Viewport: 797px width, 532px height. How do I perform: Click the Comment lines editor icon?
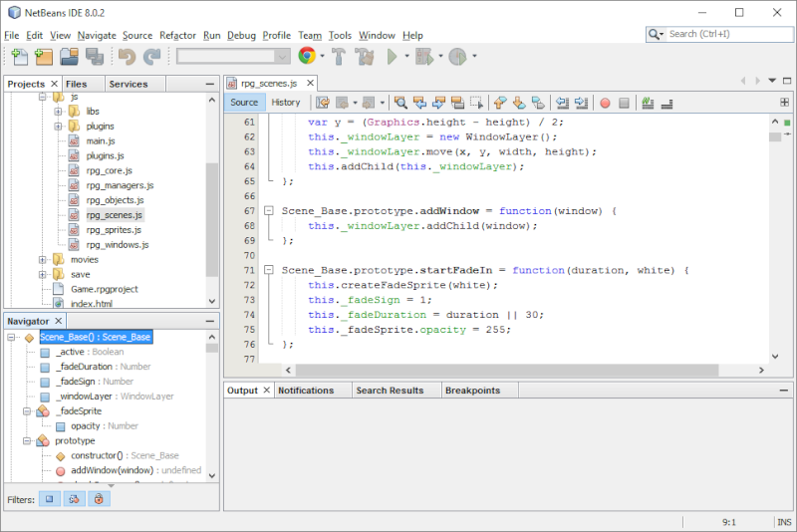click(x=648, y=104)
